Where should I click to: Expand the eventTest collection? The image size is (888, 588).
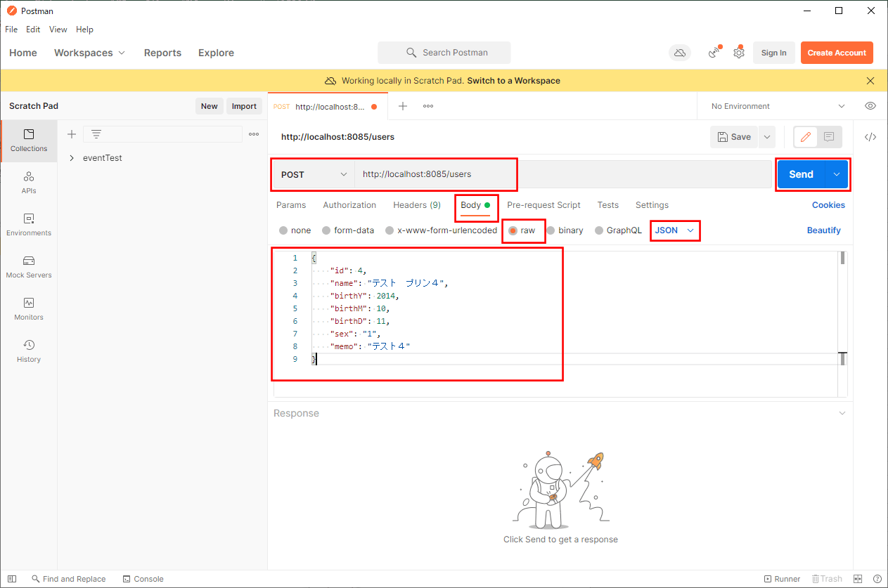[x=72, y=158]
